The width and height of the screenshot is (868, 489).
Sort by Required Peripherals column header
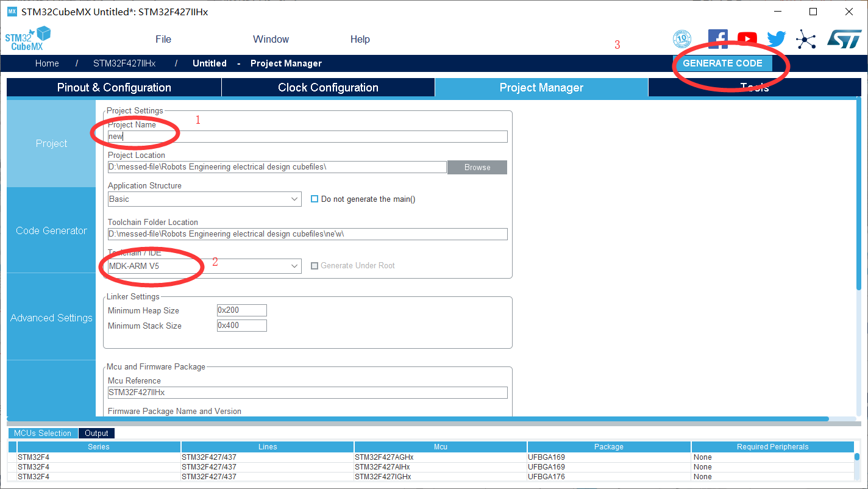pos(772,447)
